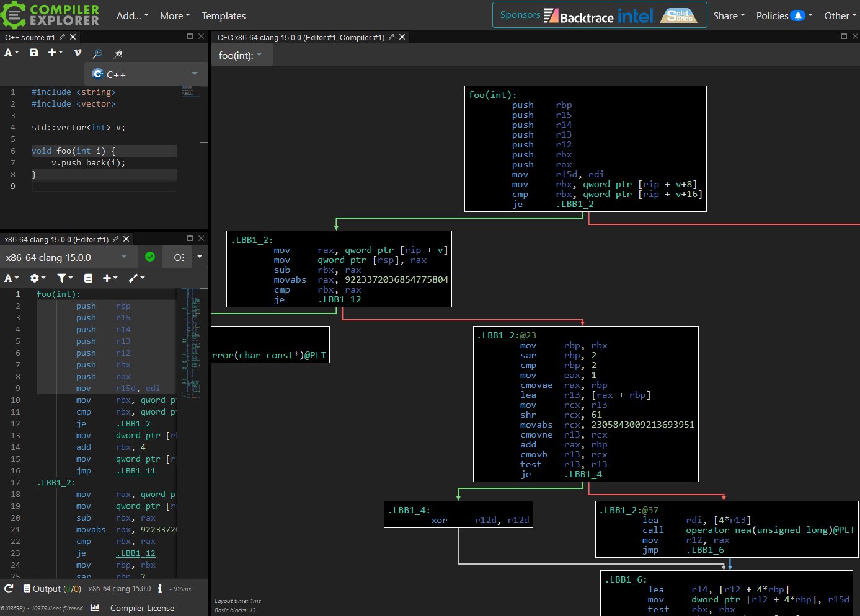Open compiler output gear options menu

[x=37, y=278]
